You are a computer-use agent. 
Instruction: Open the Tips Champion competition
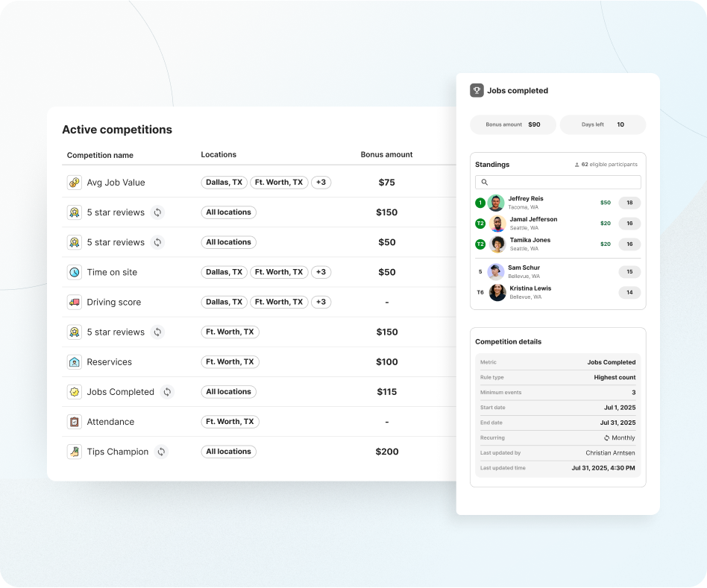coord(118,452)
